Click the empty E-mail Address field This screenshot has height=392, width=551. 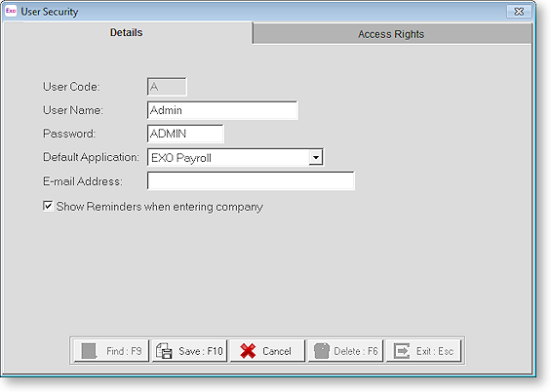coord(251,181)
